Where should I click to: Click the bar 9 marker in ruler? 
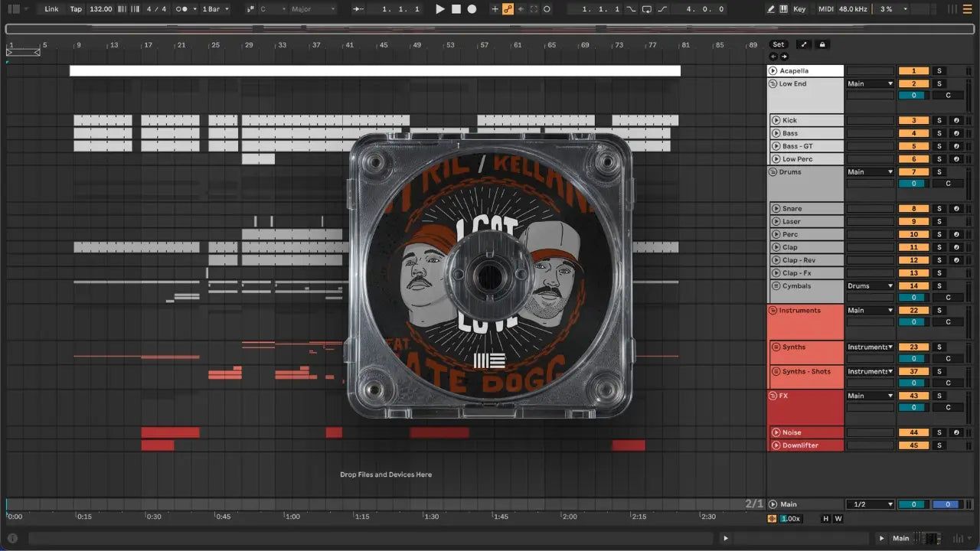coord(78,45)
